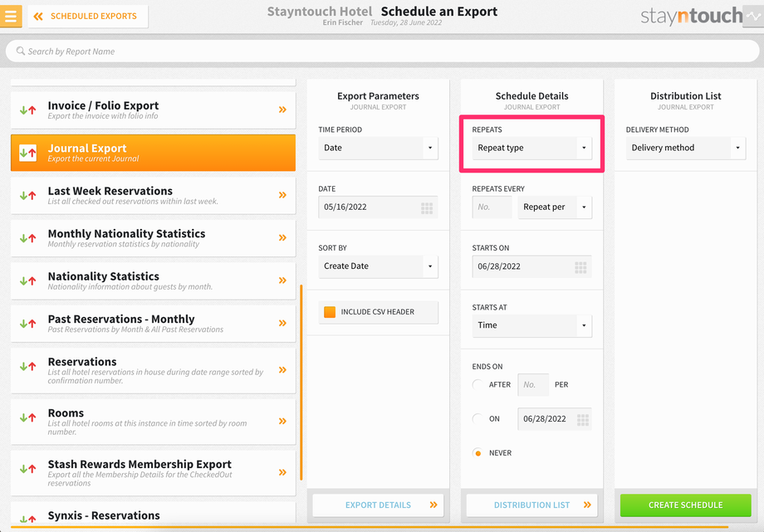
Task: Click the Repeats Every number field
Action: [x=492, y=207]
